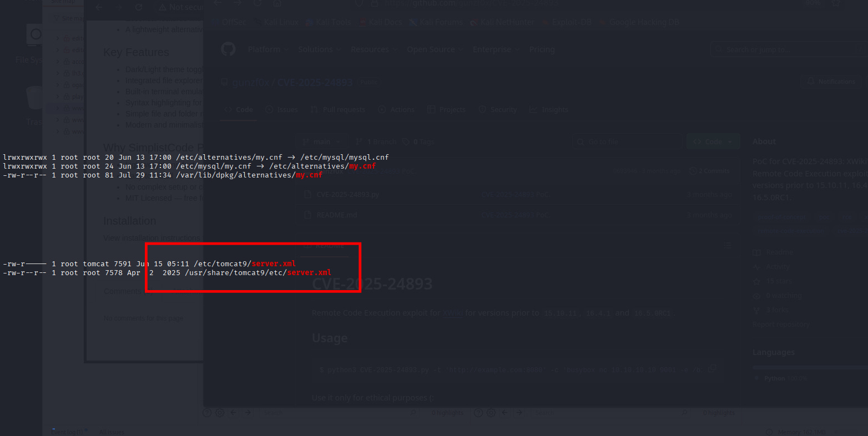Expand the Platform menu on GitHub
Viewport: 868px width, 436px height.
coord(268,49)
